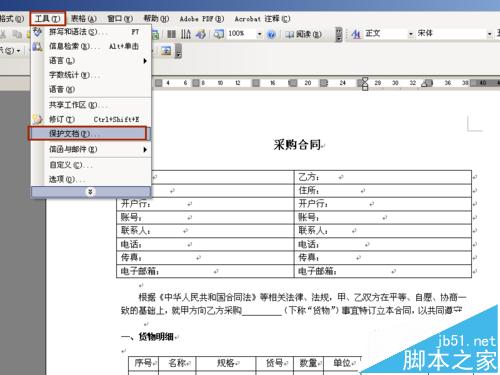Screen dimensions: 500x375
Task: Open the 表格 menu
Action: (x=84, y=19)
